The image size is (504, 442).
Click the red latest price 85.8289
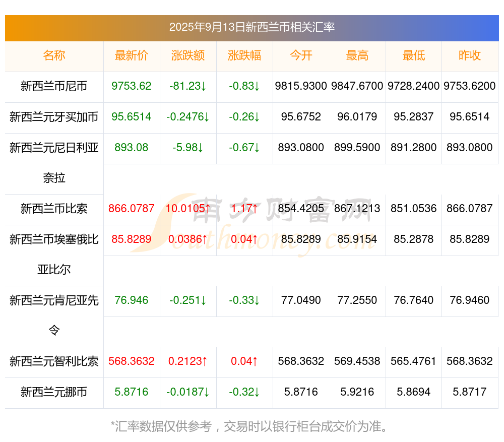point(132,239)
